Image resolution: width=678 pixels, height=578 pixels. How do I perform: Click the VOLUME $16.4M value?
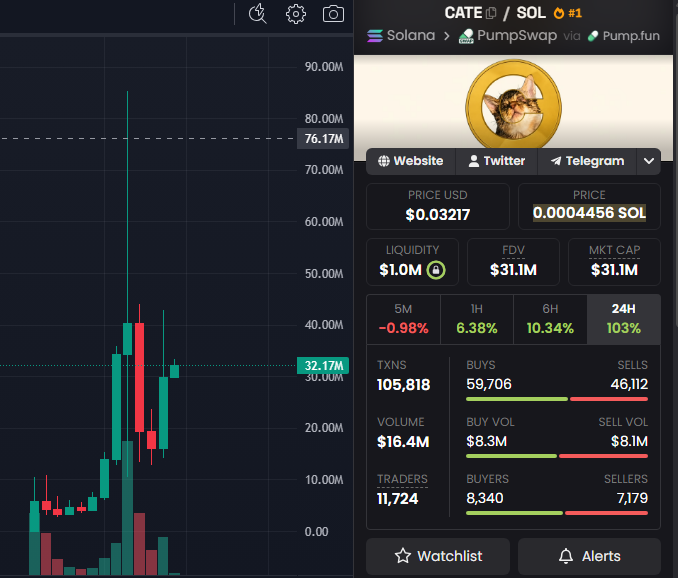pyautogui.click(x=403, y=442)
